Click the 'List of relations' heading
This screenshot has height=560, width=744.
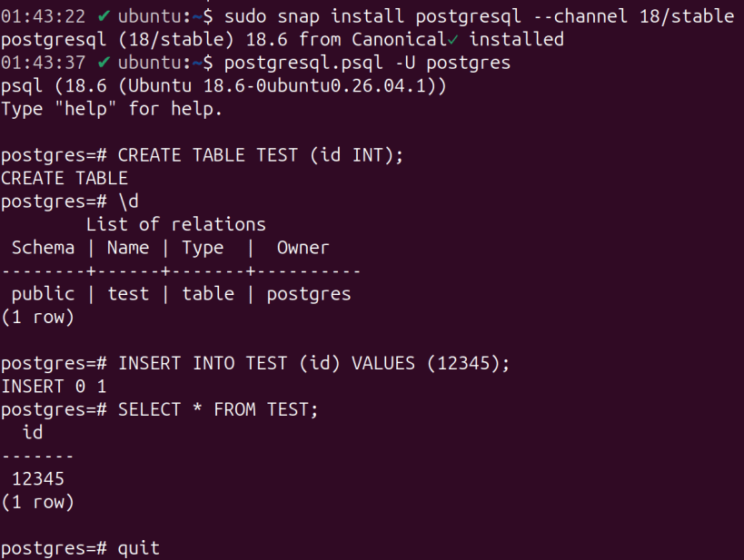[x=175, y=224]
